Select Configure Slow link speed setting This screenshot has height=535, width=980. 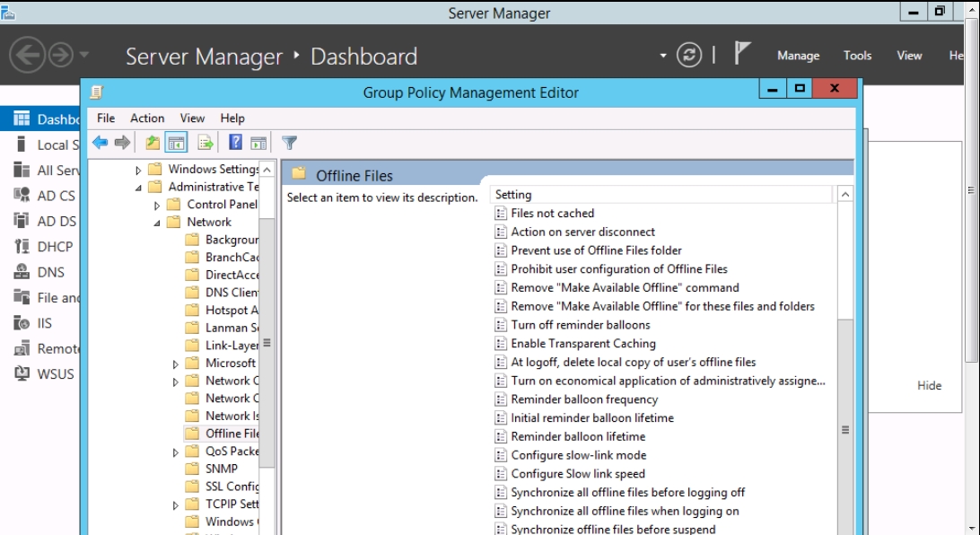point(578,474)
